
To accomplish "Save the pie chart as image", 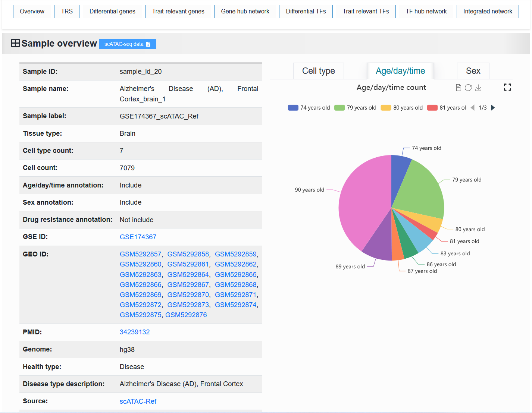I will (478, 88).
